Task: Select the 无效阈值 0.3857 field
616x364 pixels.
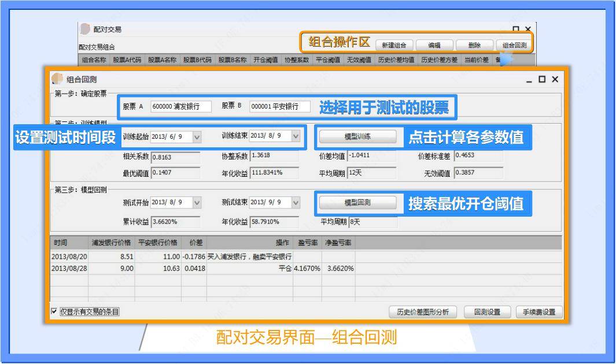Action: [x=478, y=173]
